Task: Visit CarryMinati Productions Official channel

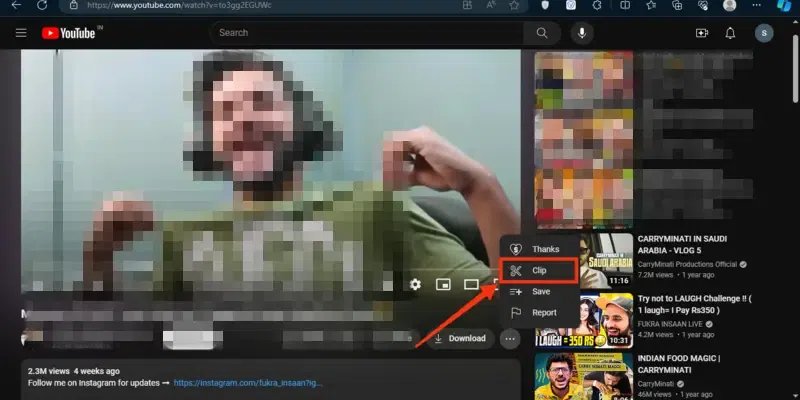Action: click(x=687, y=264)
